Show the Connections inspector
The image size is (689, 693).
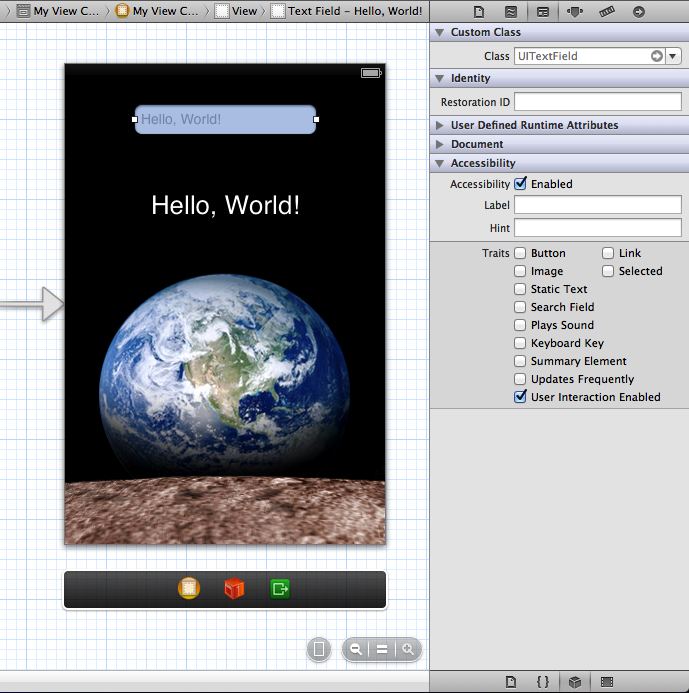[639, 12]
